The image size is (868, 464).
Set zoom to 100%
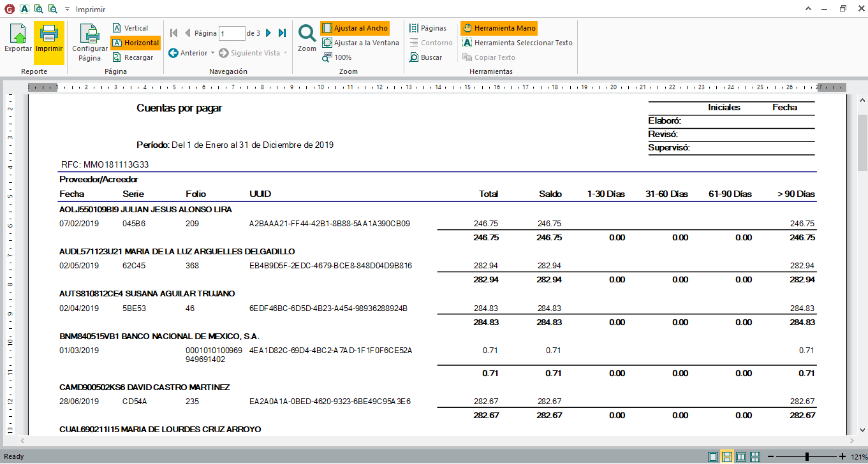[x=337, y=57]
